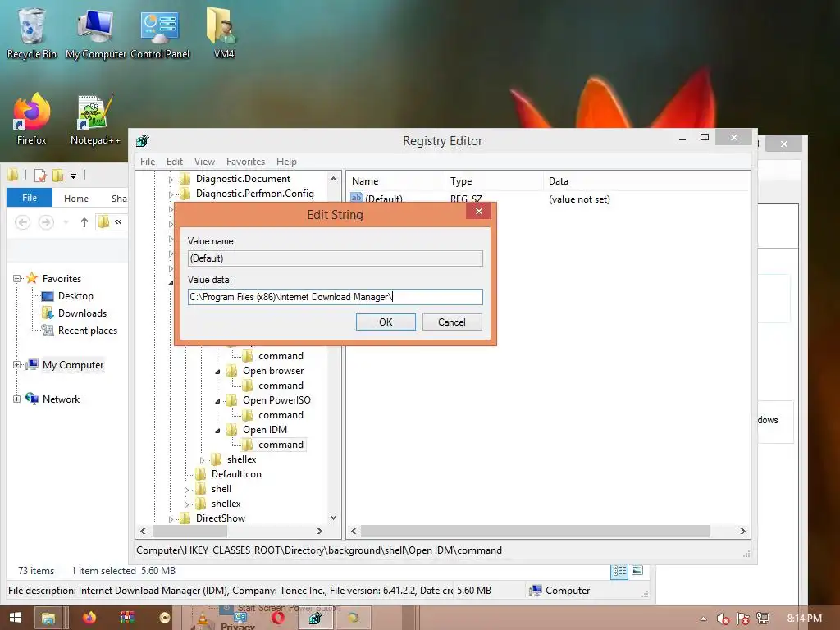
Task: Expand Network in Explorer sidebar
Action: click(16, 399)
